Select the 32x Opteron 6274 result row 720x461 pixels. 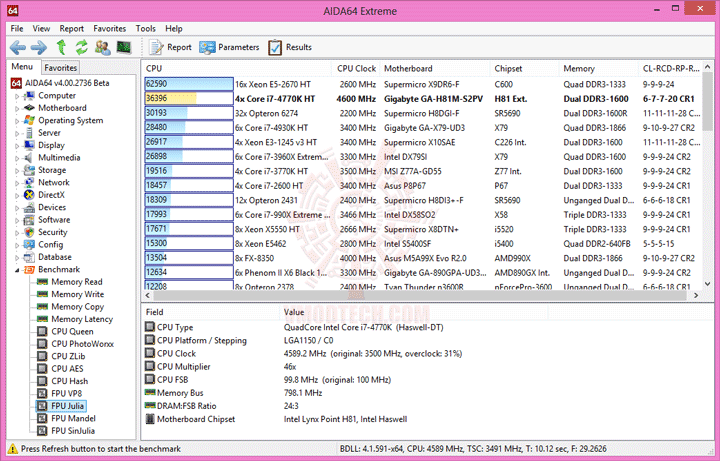[422, 113]
